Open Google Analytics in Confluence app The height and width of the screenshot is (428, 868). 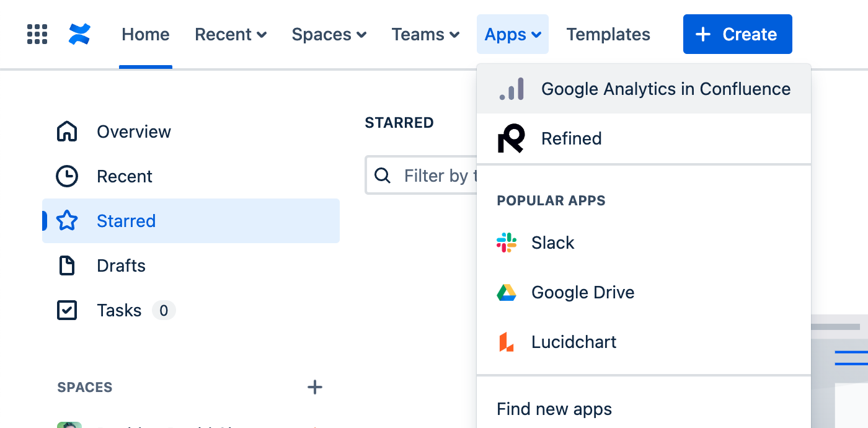pyautogui.click(x=665, y=89)
